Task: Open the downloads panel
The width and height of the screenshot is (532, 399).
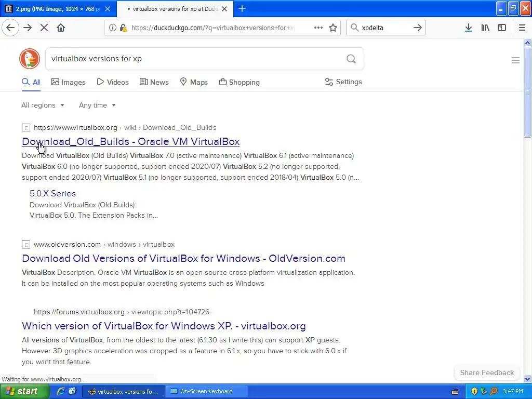Action: coord(468,28)
